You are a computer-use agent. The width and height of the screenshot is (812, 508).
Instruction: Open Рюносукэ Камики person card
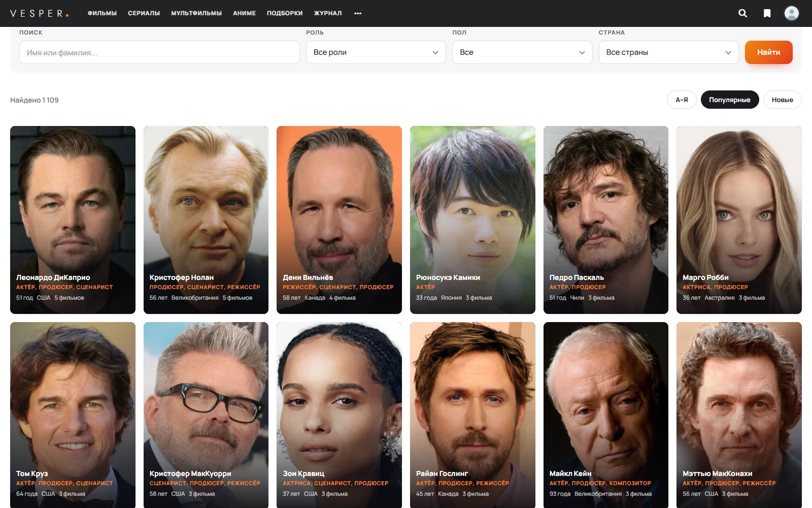coord(472,220)
